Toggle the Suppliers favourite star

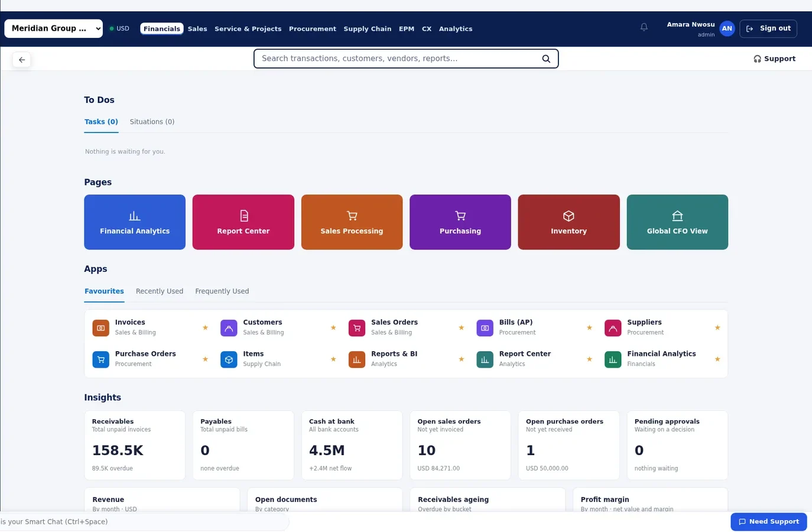[717, 327]
